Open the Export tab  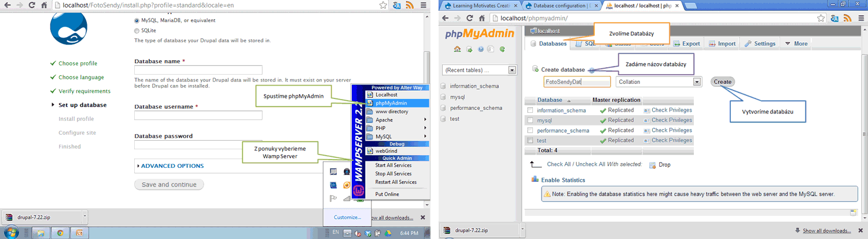[686, 43]
